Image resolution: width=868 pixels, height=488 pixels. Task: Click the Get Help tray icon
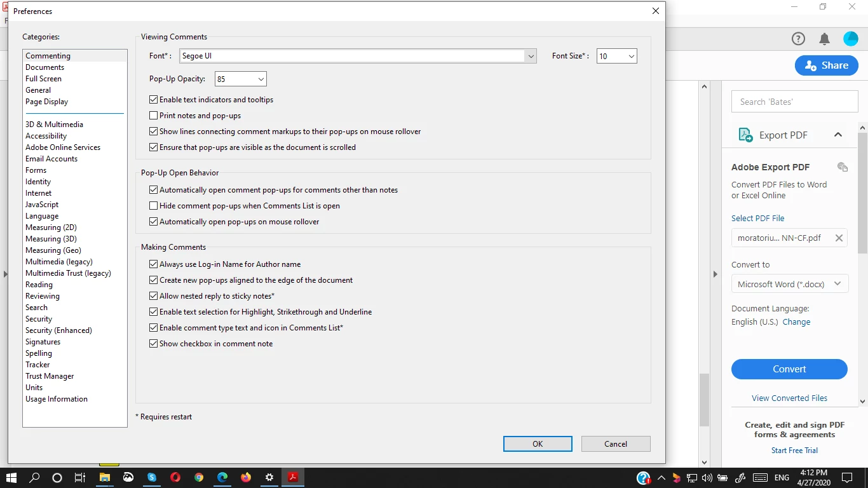click(x=643, y=477)
